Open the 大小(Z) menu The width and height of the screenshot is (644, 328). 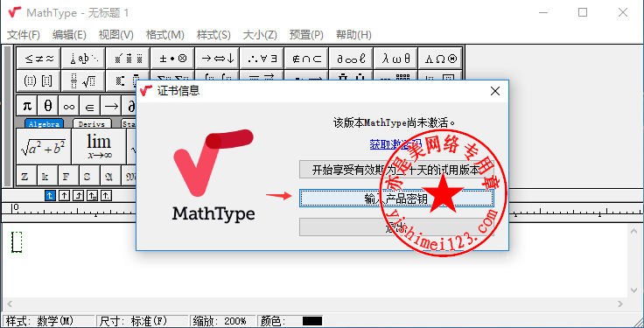(x=260, y=35)
